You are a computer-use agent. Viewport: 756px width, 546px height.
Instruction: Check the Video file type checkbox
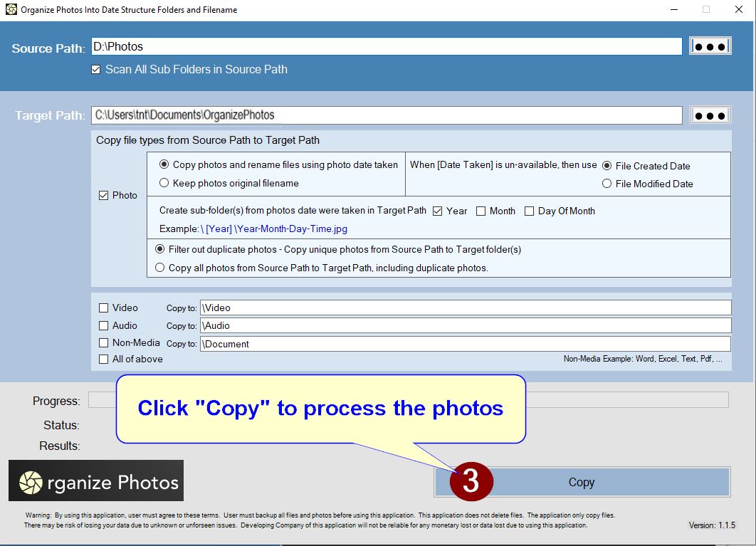point(104,308)
